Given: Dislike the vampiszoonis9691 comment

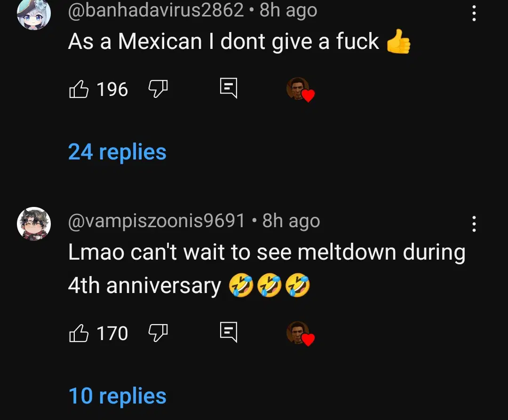Looking at the screenshot, I should point(158,333).
